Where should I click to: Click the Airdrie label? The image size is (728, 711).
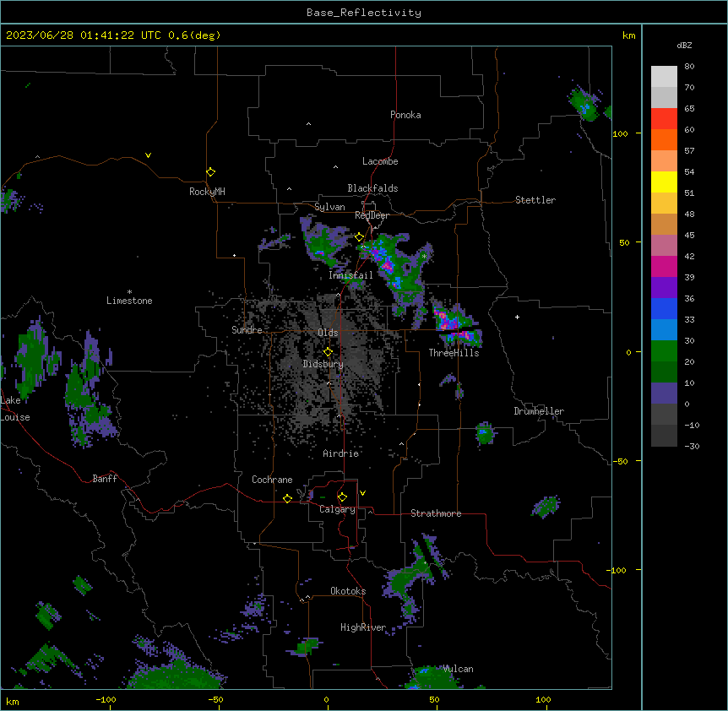340,453
